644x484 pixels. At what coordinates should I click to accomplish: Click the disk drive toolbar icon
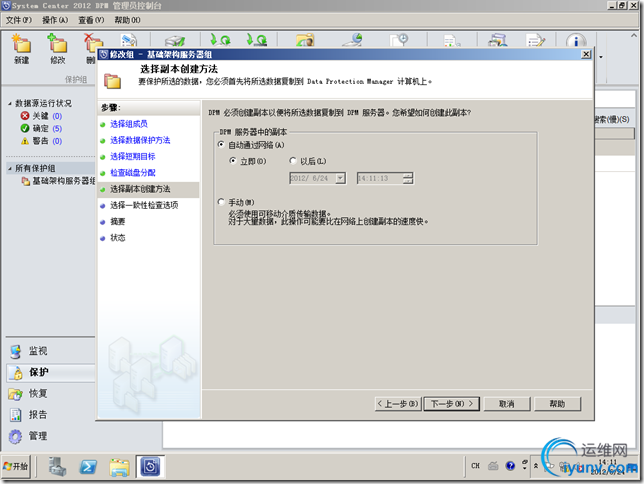pyautogui.click(x=175, y=41)
